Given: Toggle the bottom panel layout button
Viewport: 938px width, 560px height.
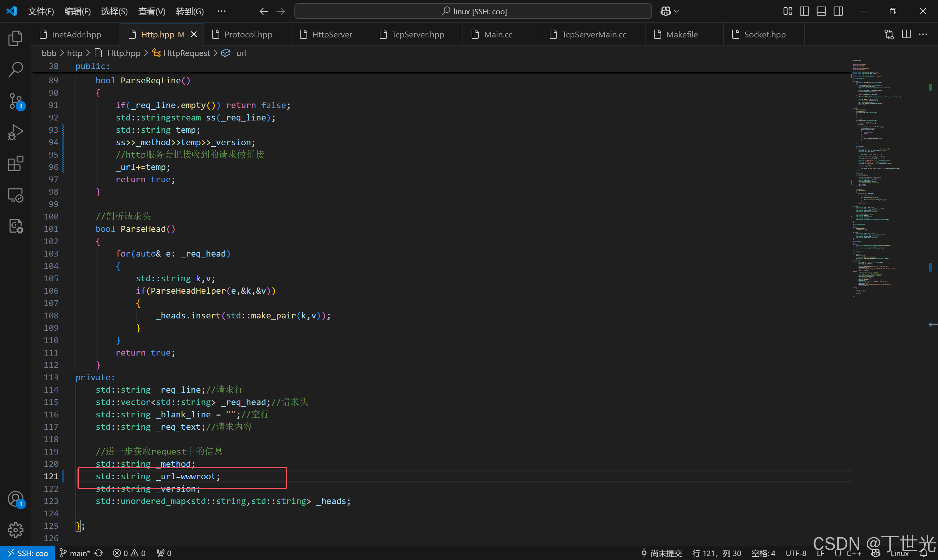Looking at the screenshot, I should (x=821, y=11).
